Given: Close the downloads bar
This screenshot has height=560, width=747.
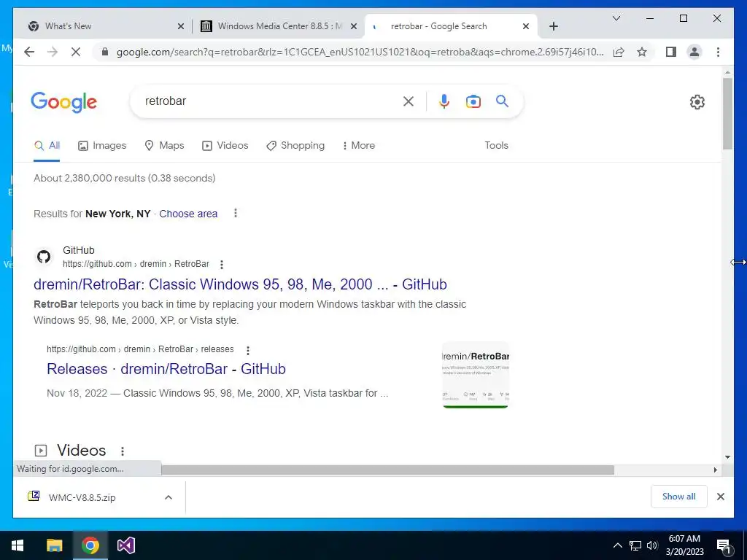Looking at the screenshot, I should [720, 497].
